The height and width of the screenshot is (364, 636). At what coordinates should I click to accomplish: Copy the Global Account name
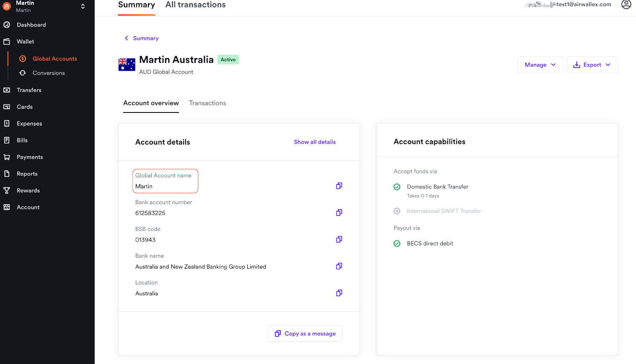click(x=339, y=186)
